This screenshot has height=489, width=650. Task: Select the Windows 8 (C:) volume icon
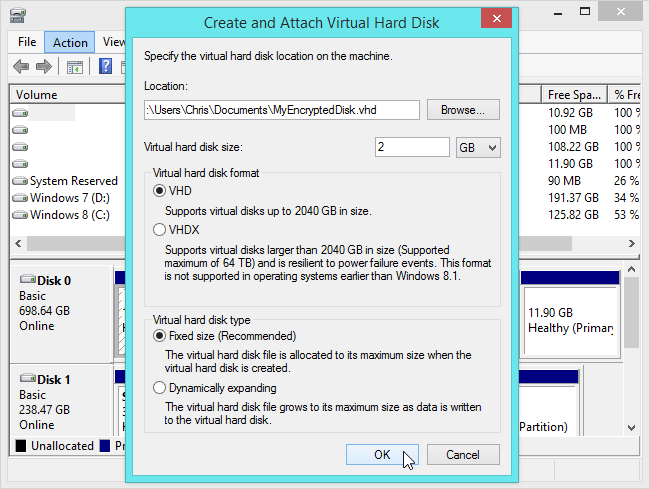click(x=20, y=215)
